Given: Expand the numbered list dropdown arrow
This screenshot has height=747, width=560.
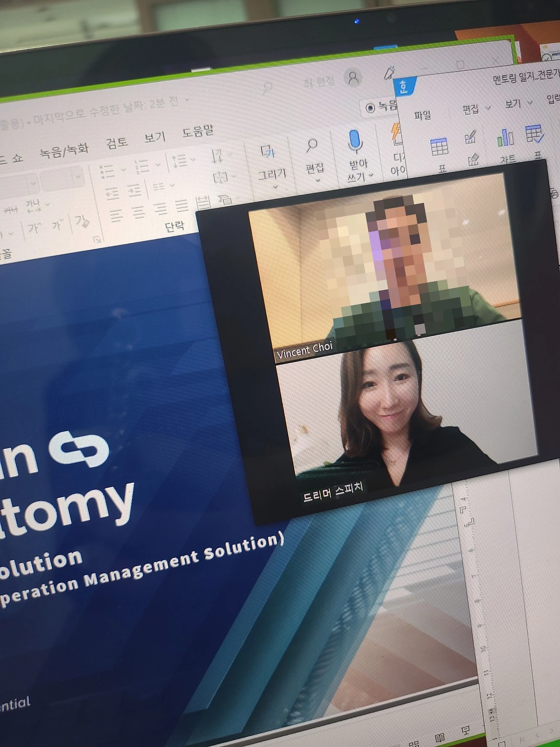Looking at the screenshot, I should click(x=157, y=165).
